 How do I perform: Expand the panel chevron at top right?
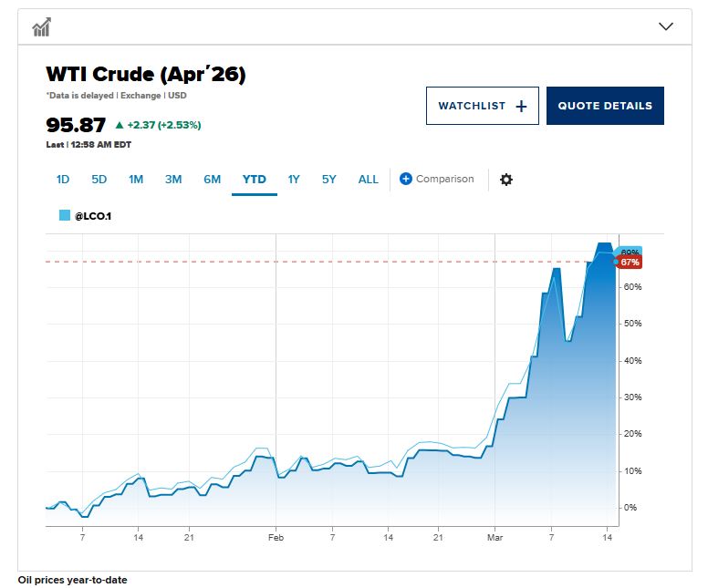[x=666, y=27]
